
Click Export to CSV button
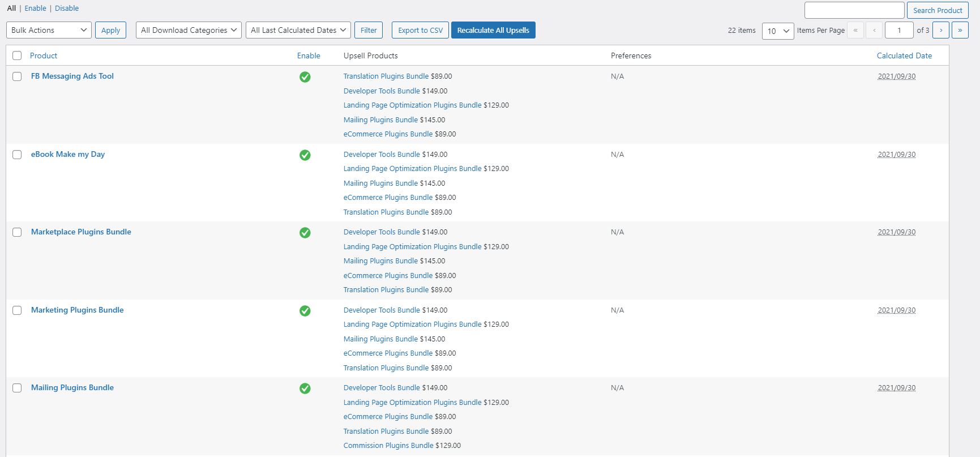point(420,30)
